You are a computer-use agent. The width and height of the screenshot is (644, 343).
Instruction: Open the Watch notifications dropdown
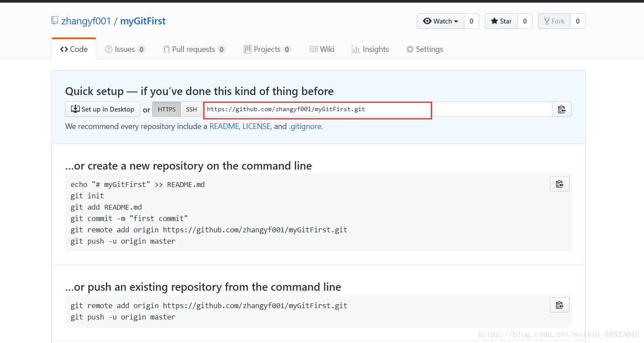(x=440, y=21)
